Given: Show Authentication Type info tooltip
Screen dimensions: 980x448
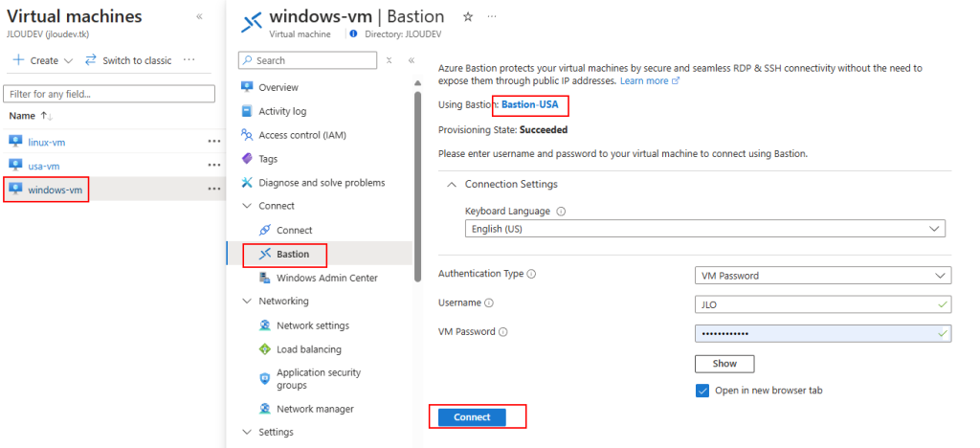Looking at the screenshot, I should pyautogui.click(x=532, y=274).
